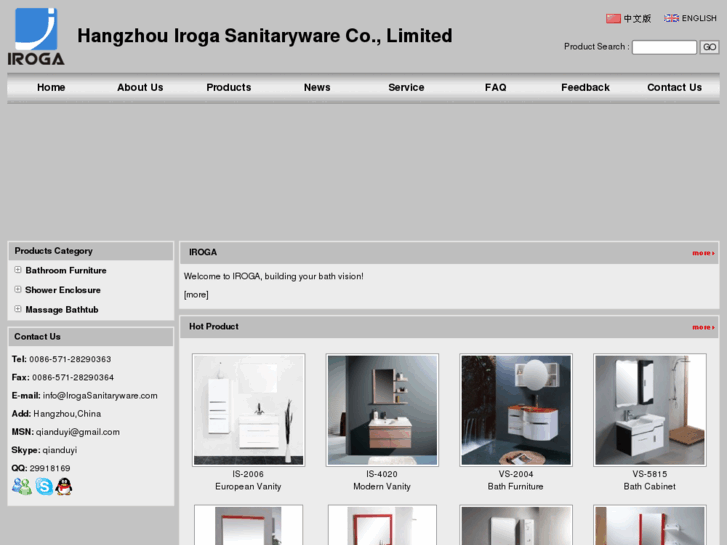727x545 pixels.
Task: Open Skype contact icon
Action: click(x=44, y=487)
